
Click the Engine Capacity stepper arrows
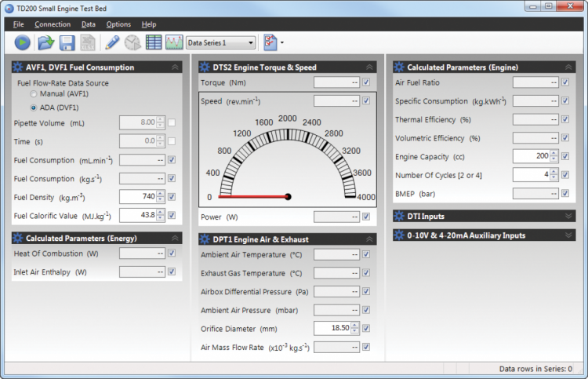pyautogui.click(x=554, y=156)
